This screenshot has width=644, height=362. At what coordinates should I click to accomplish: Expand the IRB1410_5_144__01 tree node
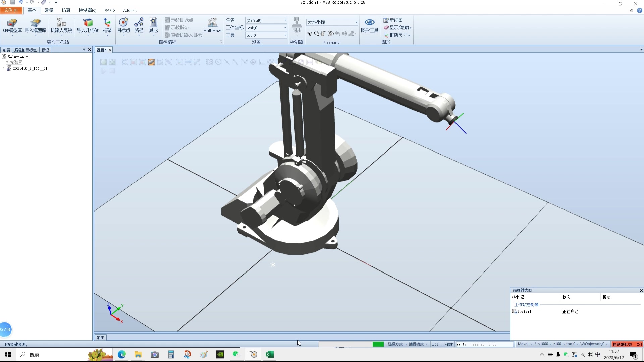(4, 68)
